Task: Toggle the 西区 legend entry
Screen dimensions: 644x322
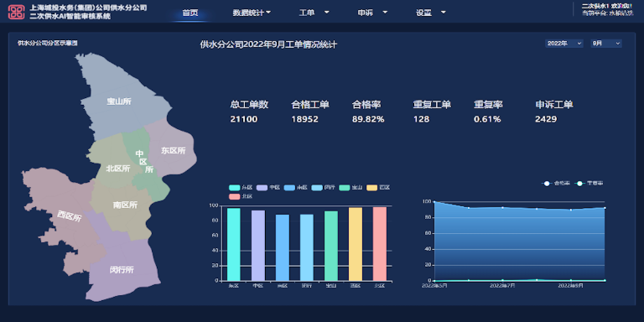Action: [378, 187]
